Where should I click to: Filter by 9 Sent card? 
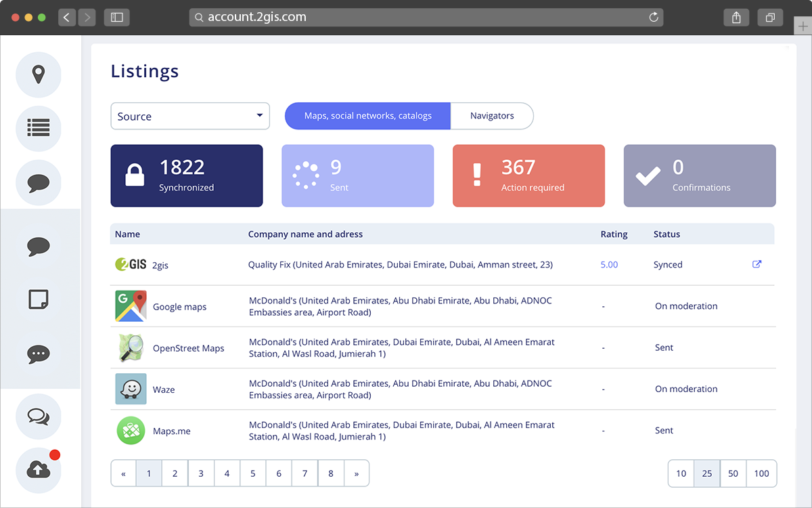358,175
